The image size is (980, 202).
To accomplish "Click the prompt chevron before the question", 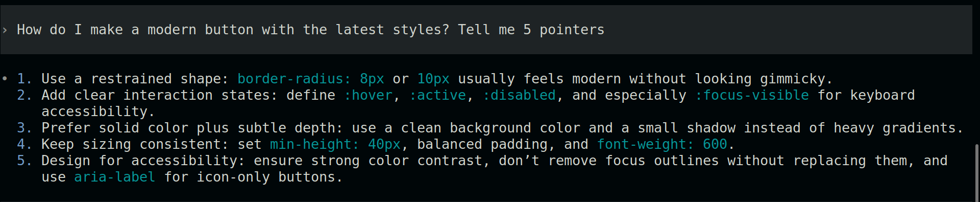I will pos(5,30).
